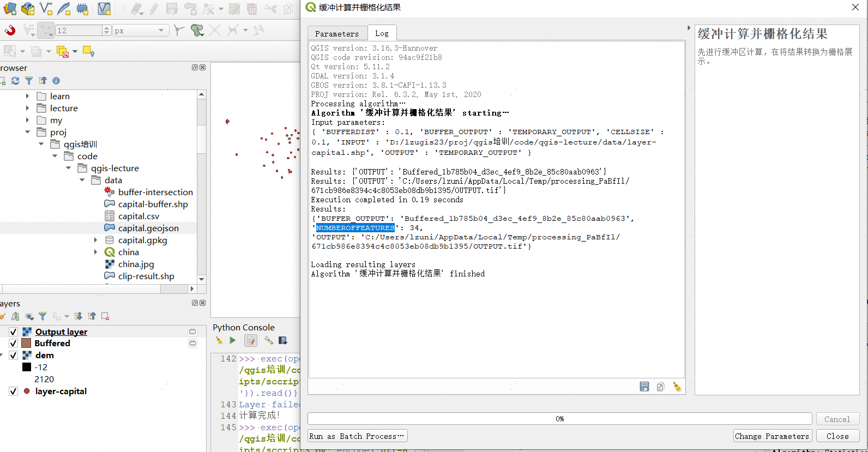This screenshot has width=868, height=452.
Task: Toggle visibility of the Buffered layer
Action: pyautogui.click(x=13, y=343)
